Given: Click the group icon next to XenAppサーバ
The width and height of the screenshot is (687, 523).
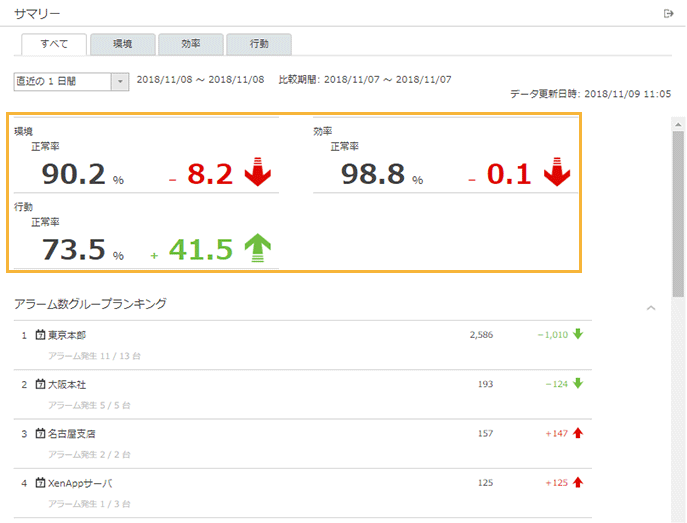Looking at the screenshot, I should click(40, 482).
